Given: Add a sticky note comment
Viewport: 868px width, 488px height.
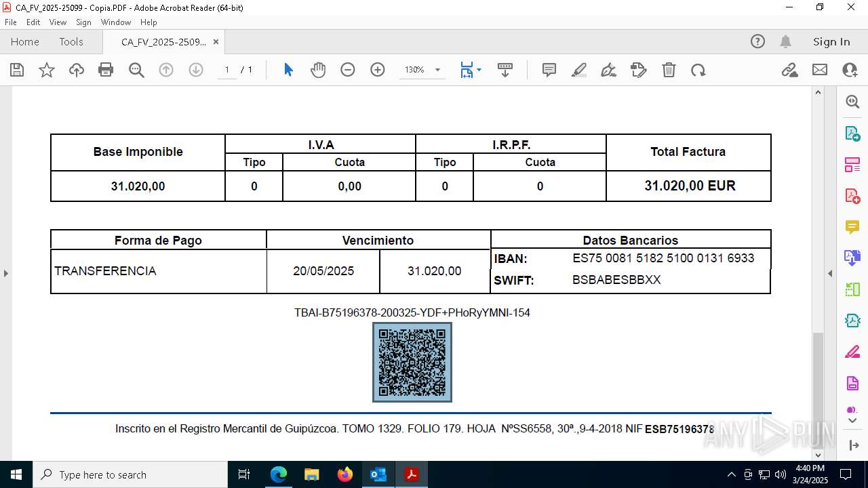Looking at the screenshot, I should [549, 70].
